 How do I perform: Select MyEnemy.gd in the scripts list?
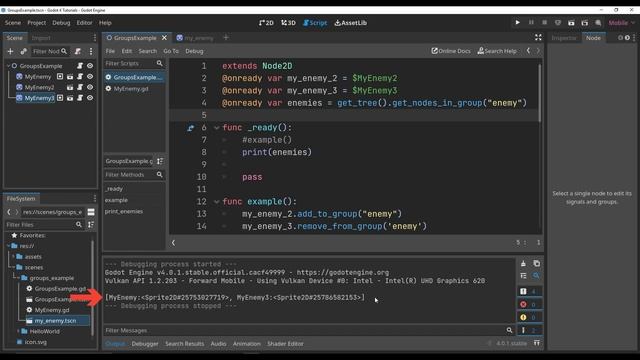131,89
